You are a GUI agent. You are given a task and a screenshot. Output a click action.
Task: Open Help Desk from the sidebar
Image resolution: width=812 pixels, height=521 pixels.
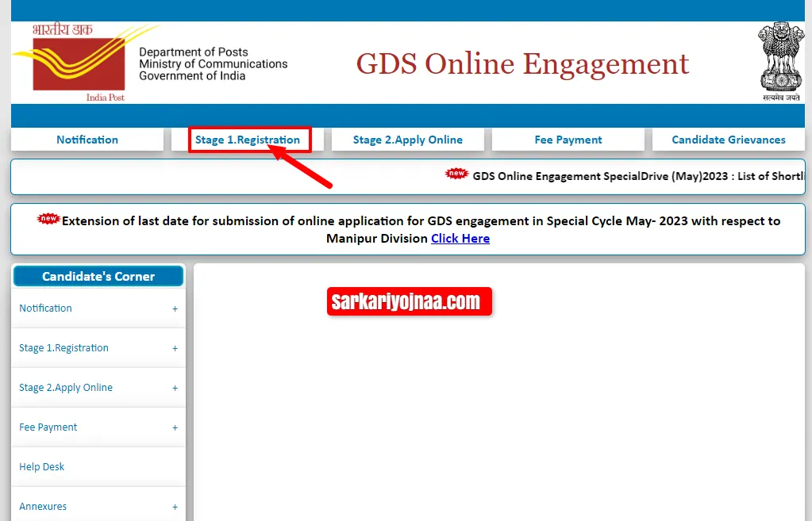[x=41, y=467]
